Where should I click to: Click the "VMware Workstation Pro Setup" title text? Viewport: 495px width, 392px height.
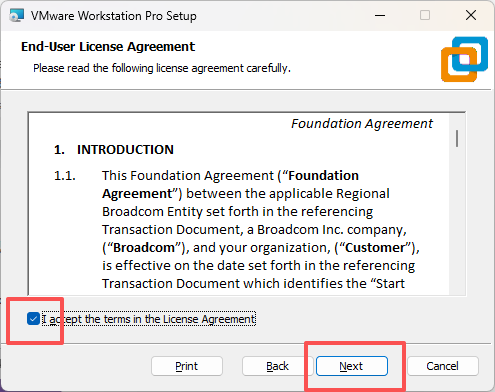[114, 16]
